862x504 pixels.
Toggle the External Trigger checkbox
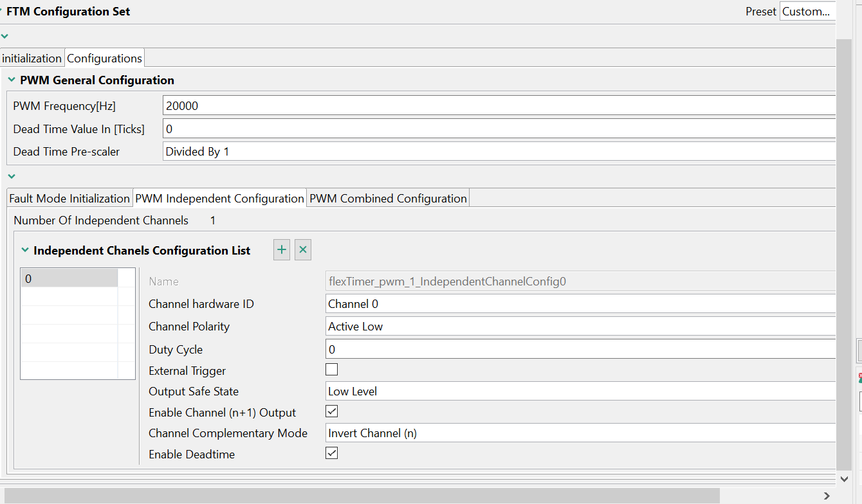click(x=332, y=370)
